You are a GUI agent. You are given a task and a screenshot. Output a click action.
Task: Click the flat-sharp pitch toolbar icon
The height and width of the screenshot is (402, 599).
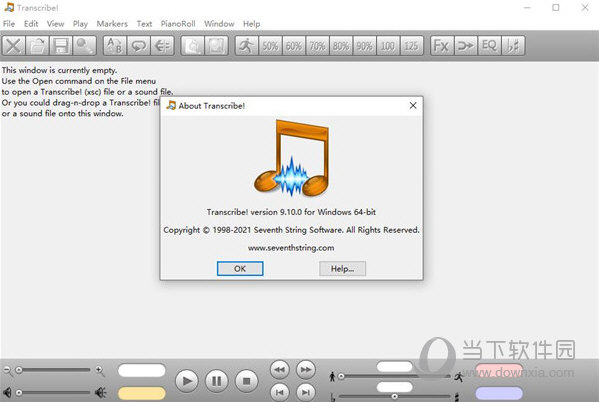pyautogui.click(x=513, y=46)
